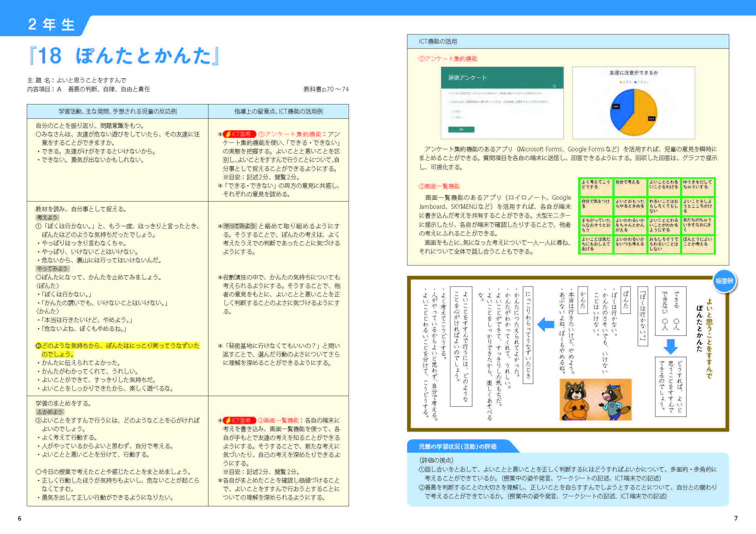Click the ICT活用 badge beside アンケート集約機能
756x534 pixels.
point(240,134)
